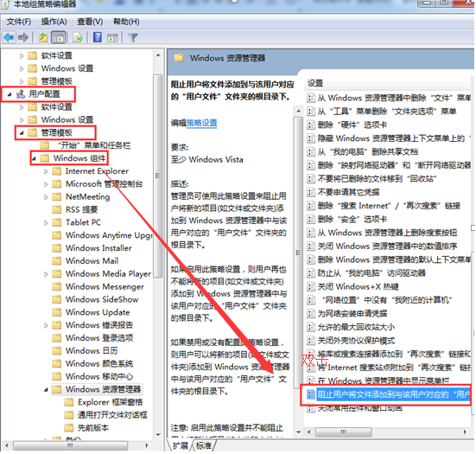The image size is (476, 454).
Task: Switch to the 标准 tab
Action: click(204, 445)
